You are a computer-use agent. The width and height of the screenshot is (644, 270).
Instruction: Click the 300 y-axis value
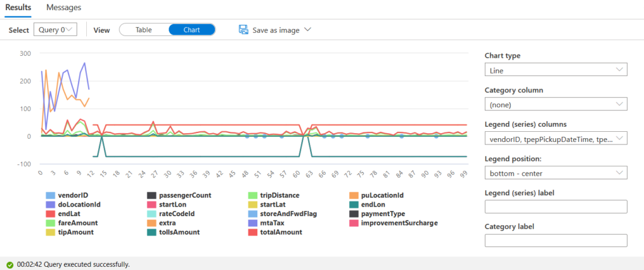point(25,53)
